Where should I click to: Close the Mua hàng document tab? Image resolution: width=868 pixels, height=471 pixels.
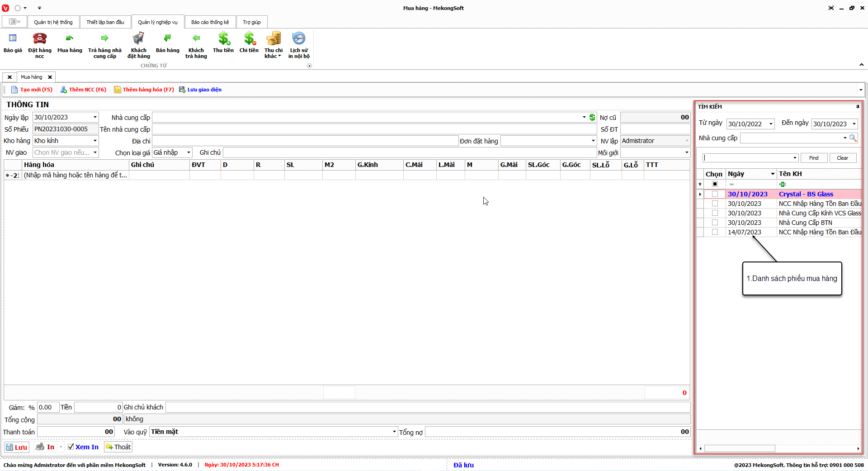pos(50,77)
